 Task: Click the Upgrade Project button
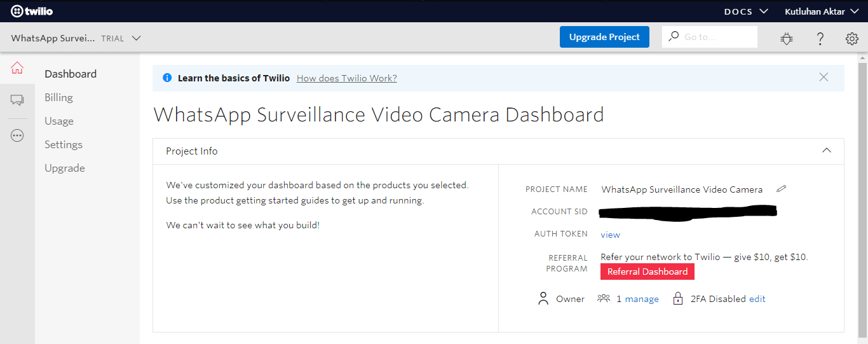coord(604,37)
